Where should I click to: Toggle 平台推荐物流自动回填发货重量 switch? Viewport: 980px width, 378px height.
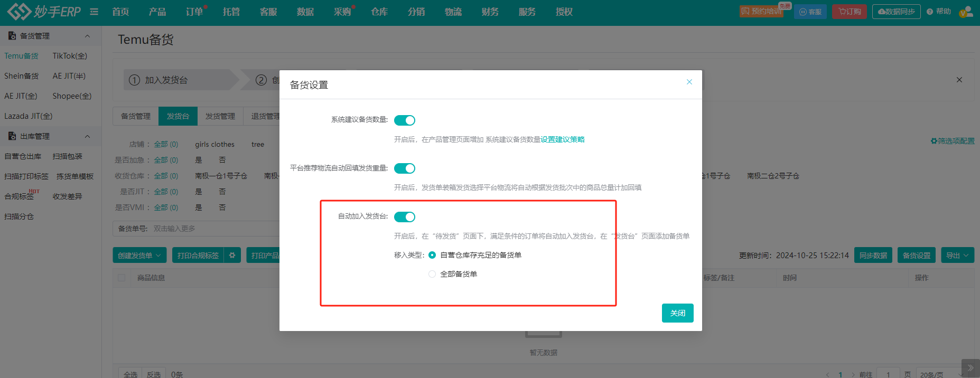405,168
